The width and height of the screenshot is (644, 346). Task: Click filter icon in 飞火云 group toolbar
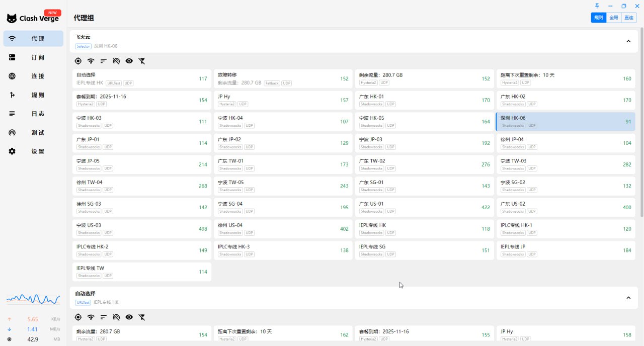point(142,61)
